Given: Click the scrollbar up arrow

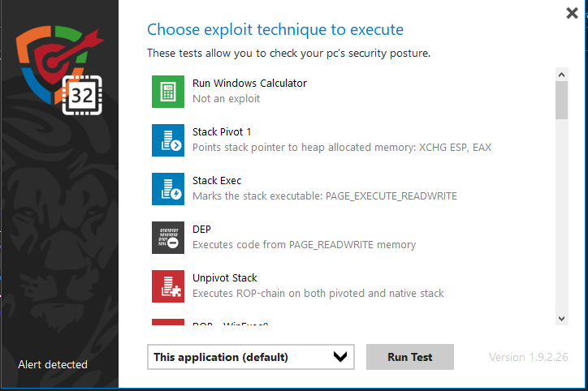Looking at the screenshot, I should pos(560,75).
